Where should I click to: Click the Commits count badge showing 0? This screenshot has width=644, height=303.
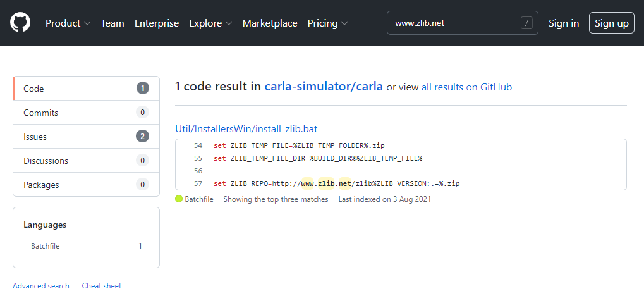pos(143,113)
